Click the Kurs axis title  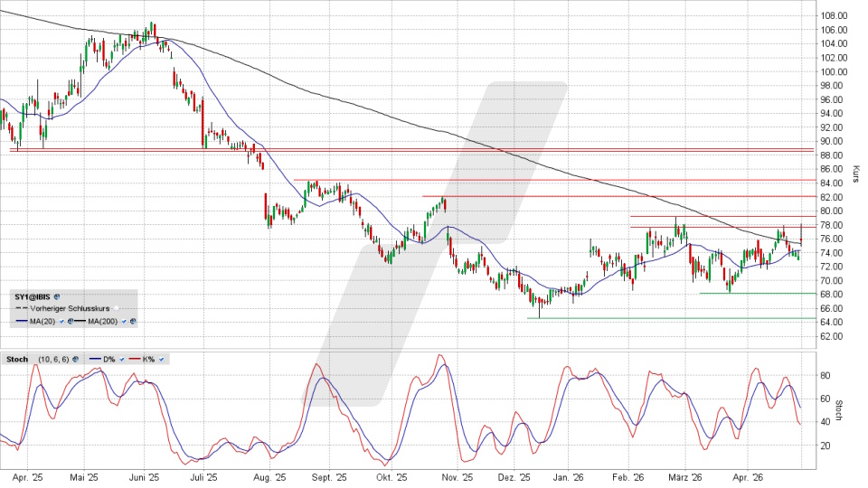tap(854, 174)
